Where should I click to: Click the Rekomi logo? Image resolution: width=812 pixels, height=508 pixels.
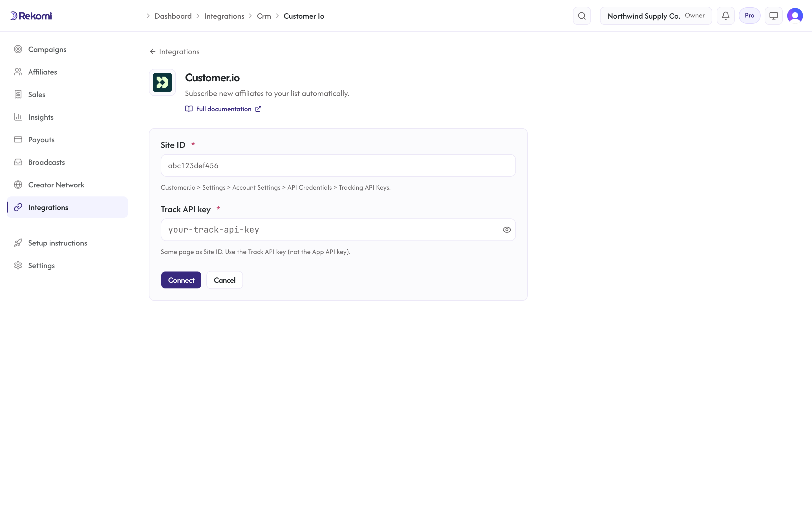pos(31,16)
